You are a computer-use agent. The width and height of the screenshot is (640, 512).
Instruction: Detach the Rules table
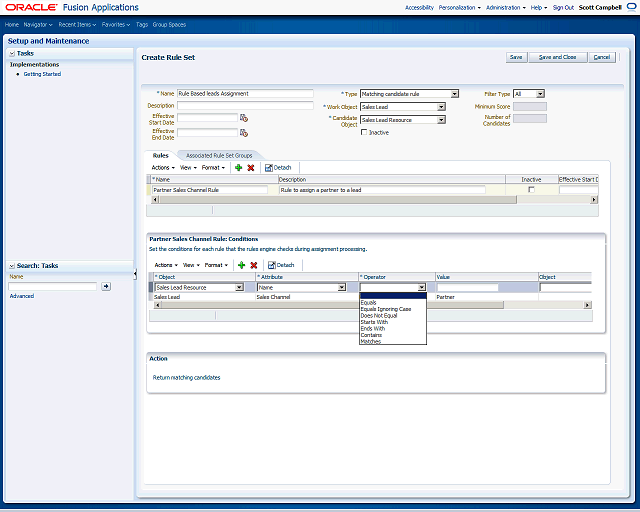click(278, 167)
